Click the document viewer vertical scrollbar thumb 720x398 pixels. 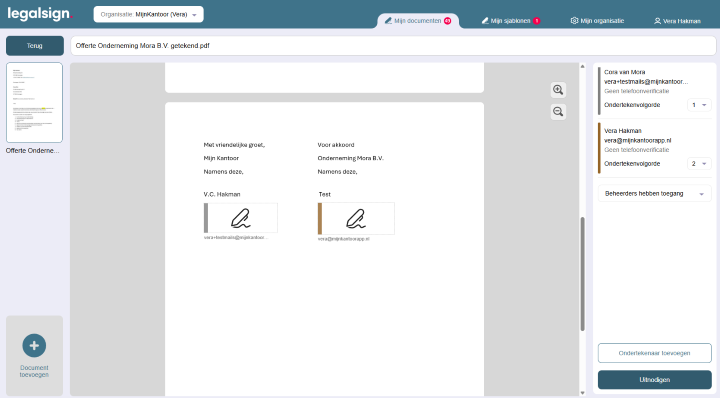coord(582,274)
